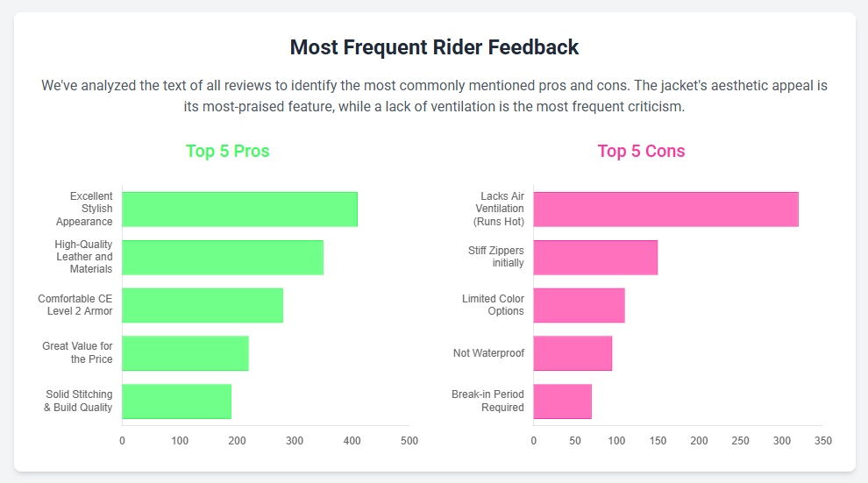Viewport: 868px width, 483px height.
Task: Select the Not Waterproof pink bar
Action: 573,352
